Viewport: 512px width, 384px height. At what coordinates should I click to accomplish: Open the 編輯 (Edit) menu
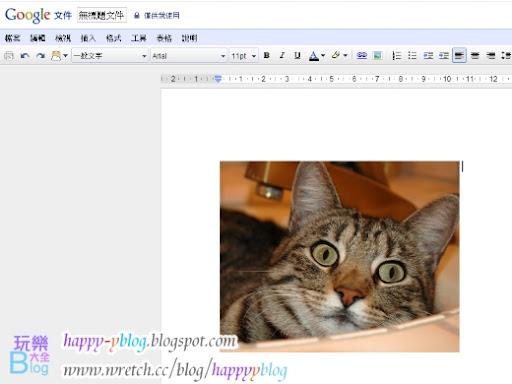tap(38, 38)
